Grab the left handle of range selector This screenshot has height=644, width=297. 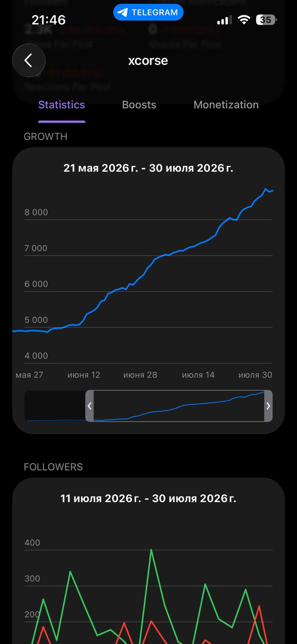[89, 406]
